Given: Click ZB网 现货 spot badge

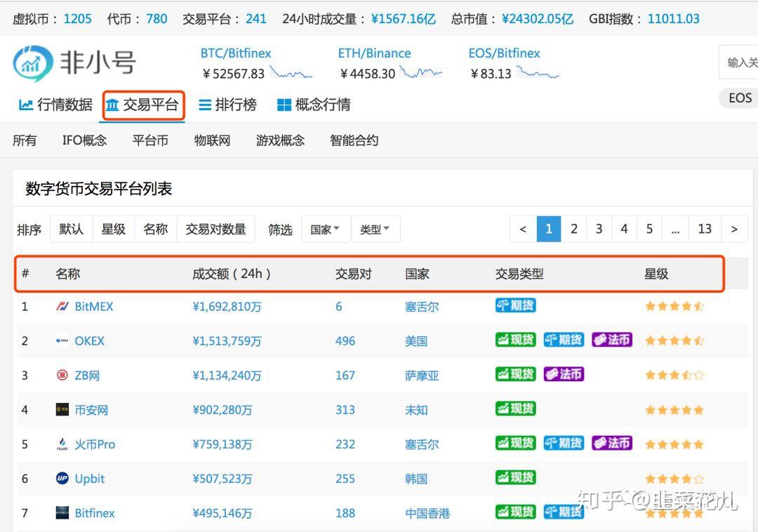Looking at the screenshot, I should click(515, 374).
